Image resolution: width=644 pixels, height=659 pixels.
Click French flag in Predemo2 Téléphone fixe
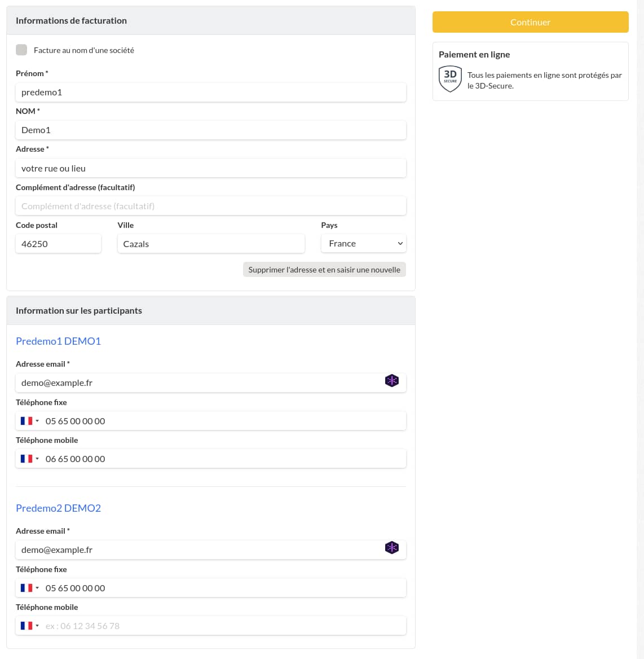(x=27, y=588)
